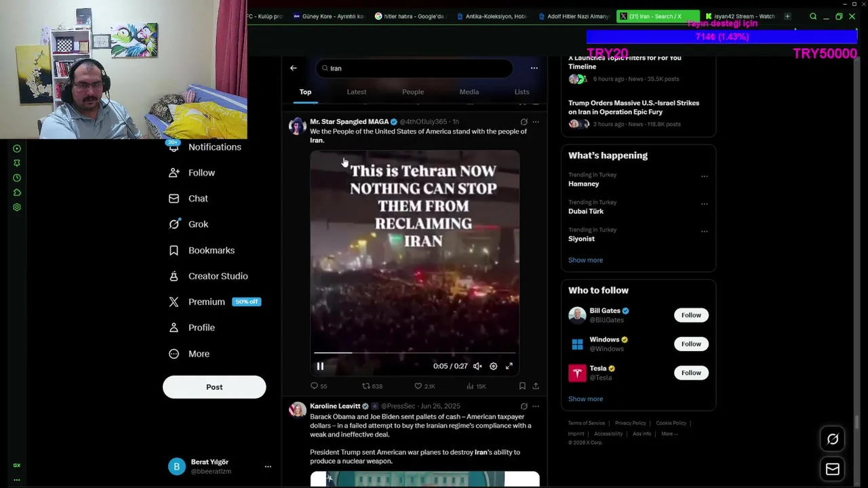Screen dimensions: 868x488
Task: Click the Post button
Action: (x=214, y=387)
